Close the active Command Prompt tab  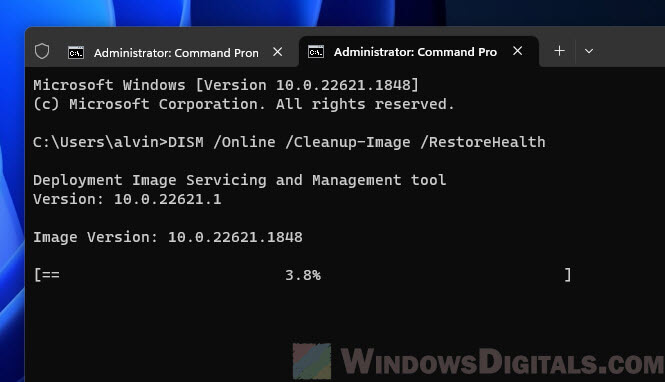point(517,51)
